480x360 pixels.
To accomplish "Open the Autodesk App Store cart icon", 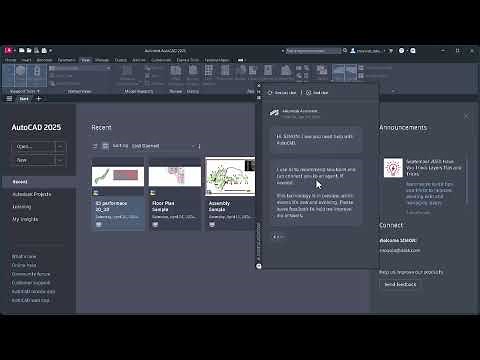I will [x=391, y=51].
